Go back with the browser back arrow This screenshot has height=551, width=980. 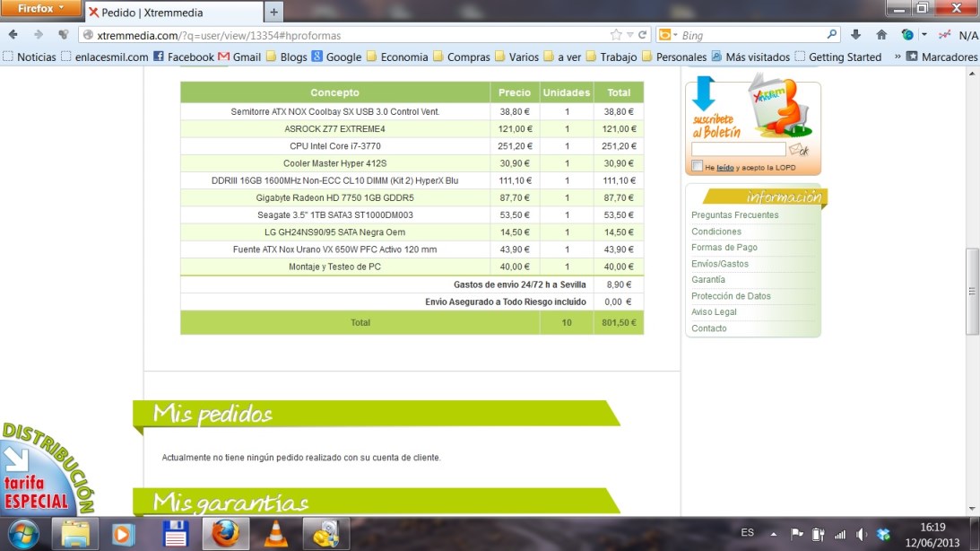(x=13, y=35)
